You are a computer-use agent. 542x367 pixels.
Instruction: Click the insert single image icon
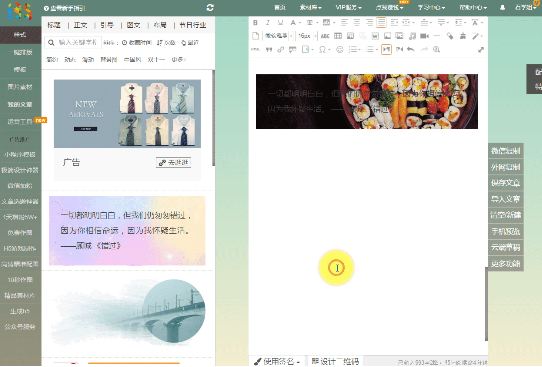tap(387, 36)
